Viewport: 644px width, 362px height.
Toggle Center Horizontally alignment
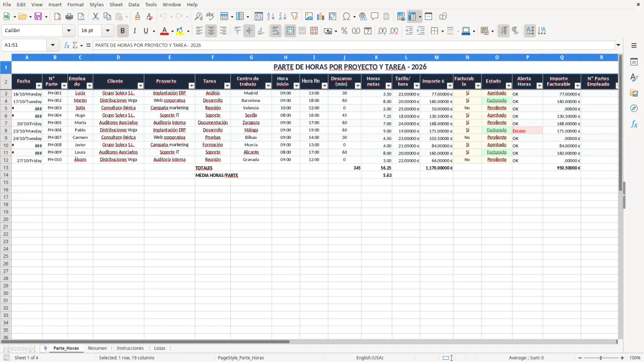point(211,31)
